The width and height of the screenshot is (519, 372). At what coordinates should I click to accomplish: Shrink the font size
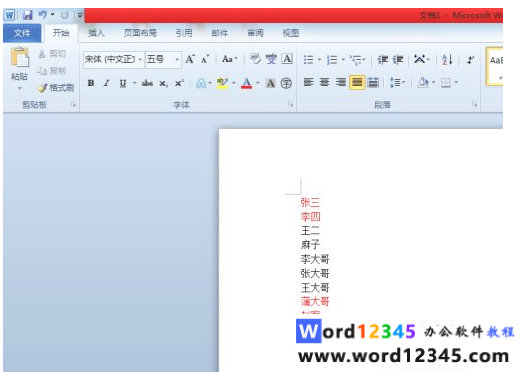tap(205, 59)
